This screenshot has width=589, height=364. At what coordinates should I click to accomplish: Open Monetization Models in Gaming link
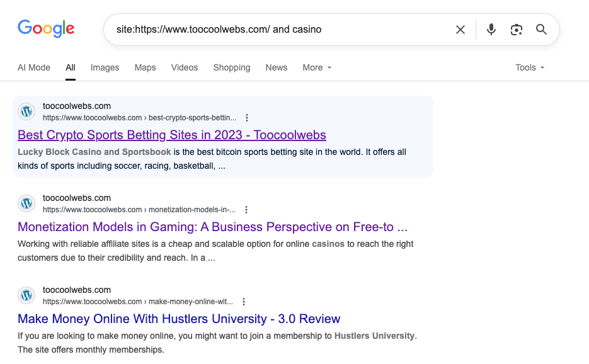coord(213,227)
